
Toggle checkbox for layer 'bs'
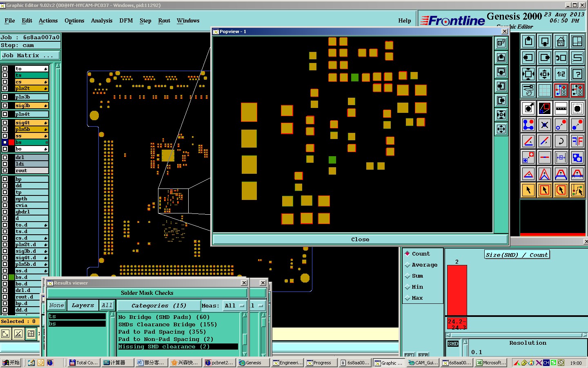5,142
